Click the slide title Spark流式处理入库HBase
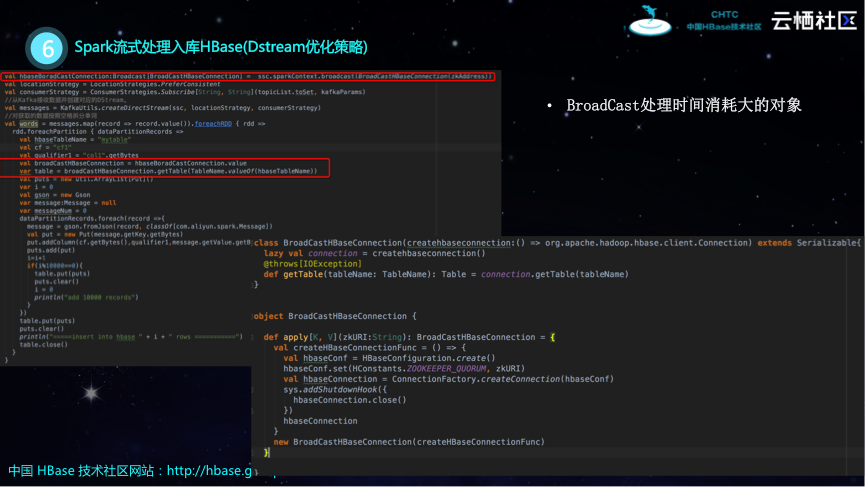The image size is (865, 487). point(220,47)
